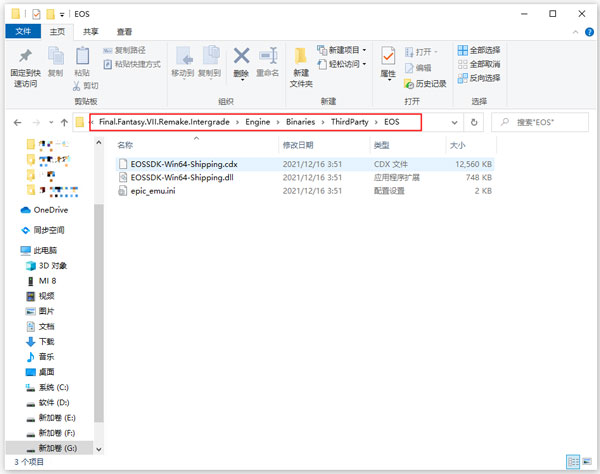Open the Desktop folder in the navigation pane
The height and width of the screenshot is (474, 600).
(40, 372)
